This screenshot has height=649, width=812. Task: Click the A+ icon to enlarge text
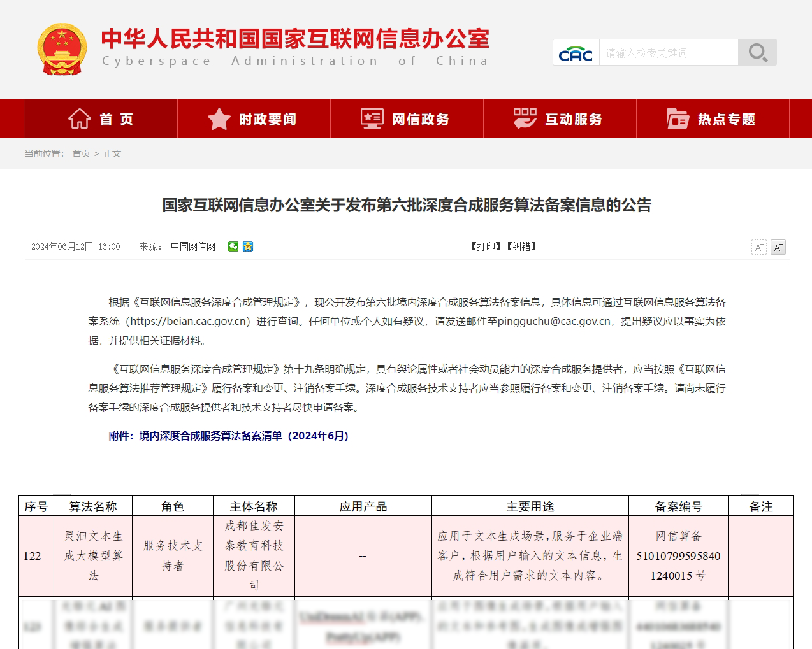(x=778, y=247)
